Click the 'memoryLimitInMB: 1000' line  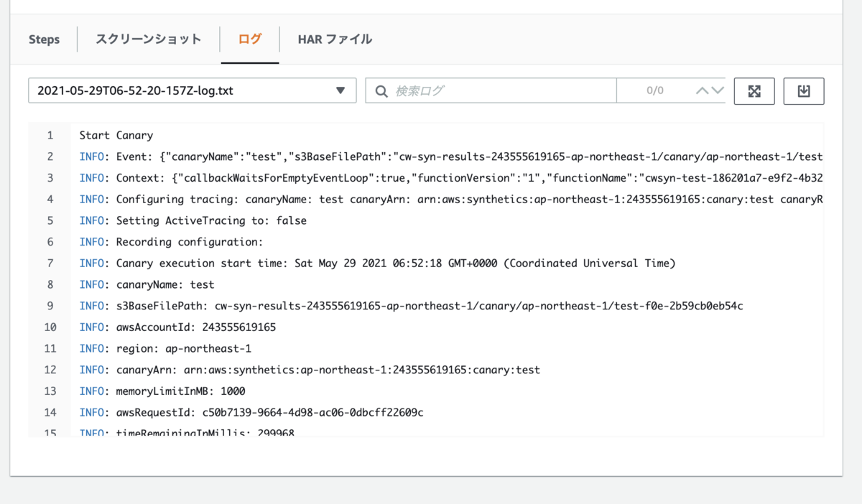tap(162, 391)
